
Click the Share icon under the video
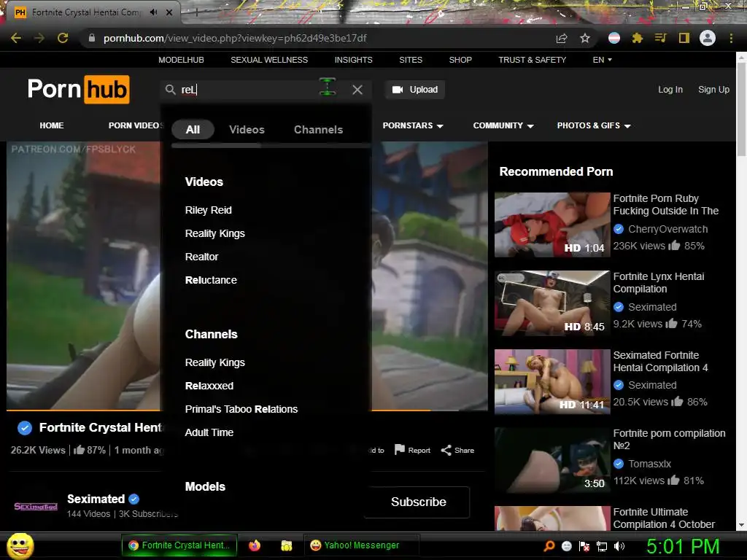point(446,450)
